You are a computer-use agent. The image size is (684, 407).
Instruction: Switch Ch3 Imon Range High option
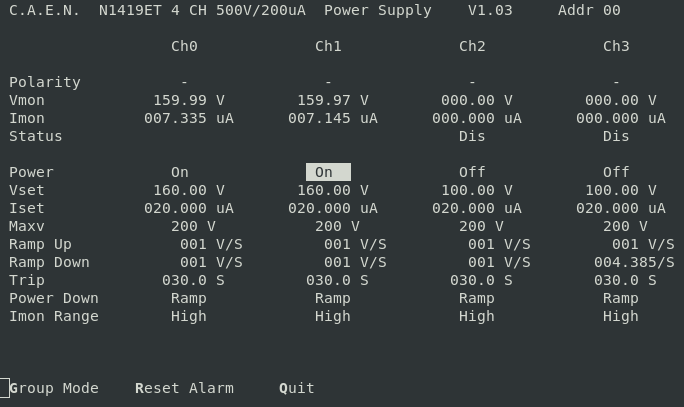[621, 316]
